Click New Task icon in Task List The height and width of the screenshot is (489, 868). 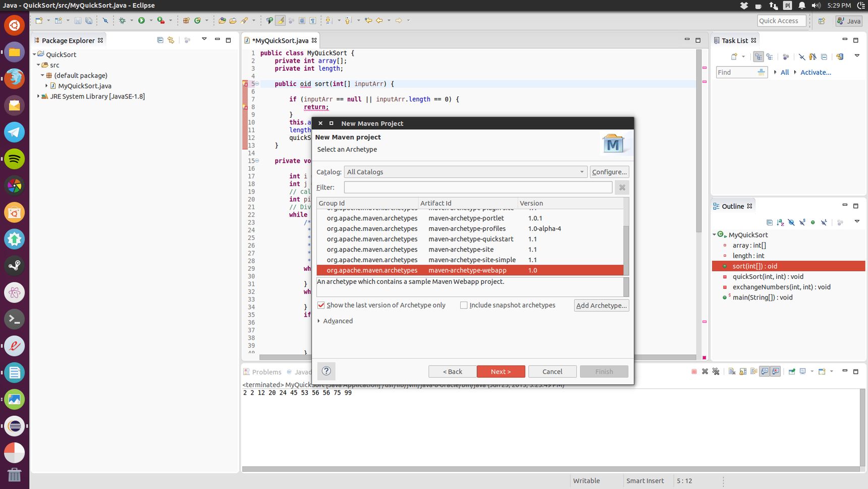tap(734, 57)
